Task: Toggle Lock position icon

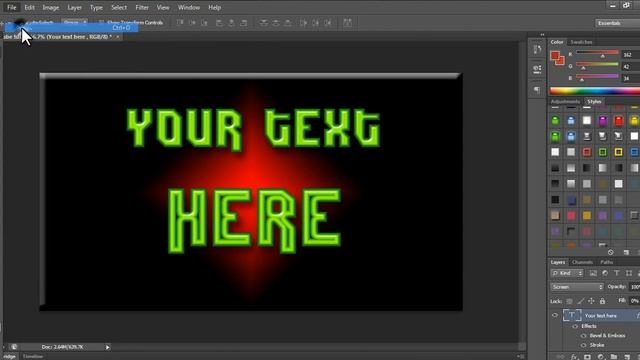Action: (591, 301)
